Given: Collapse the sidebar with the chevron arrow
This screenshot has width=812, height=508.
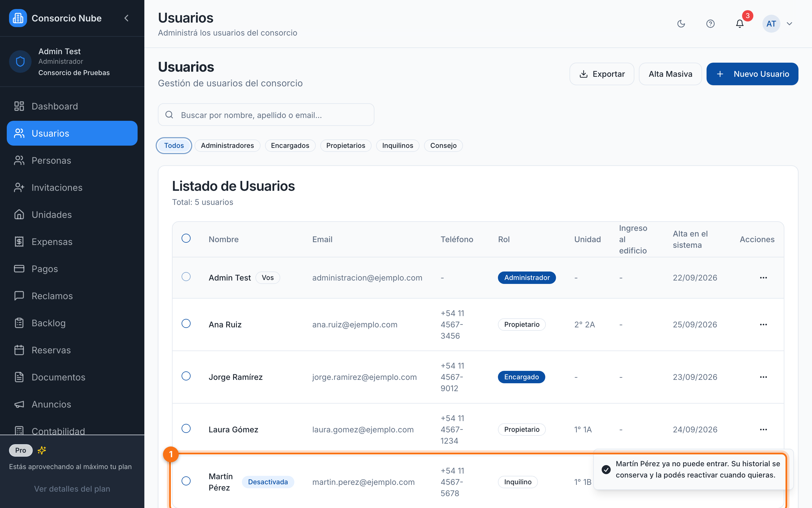Looking at the screenshot, I should 127,18.
